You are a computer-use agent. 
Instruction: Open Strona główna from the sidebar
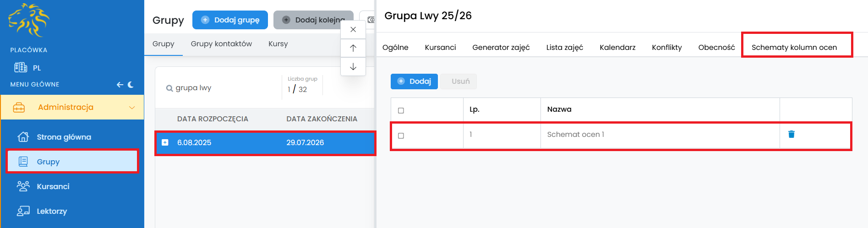pyautogui.click(x=64, y=137)
